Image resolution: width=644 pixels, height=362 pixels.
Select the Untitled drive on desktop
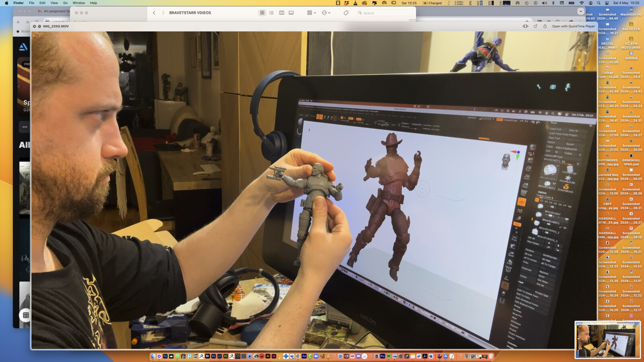(x=631, y=56)
